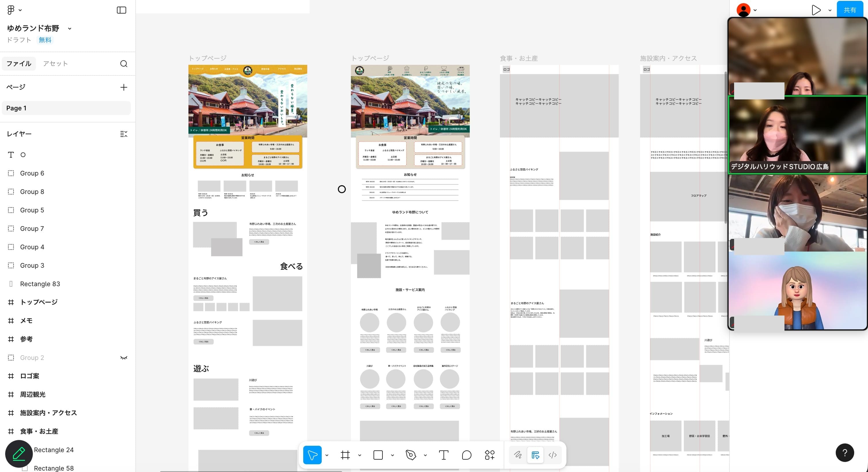Viewport: 868px width, 472px height.
Task: Search layers with the magnifier icon
Action: point(124,64)
